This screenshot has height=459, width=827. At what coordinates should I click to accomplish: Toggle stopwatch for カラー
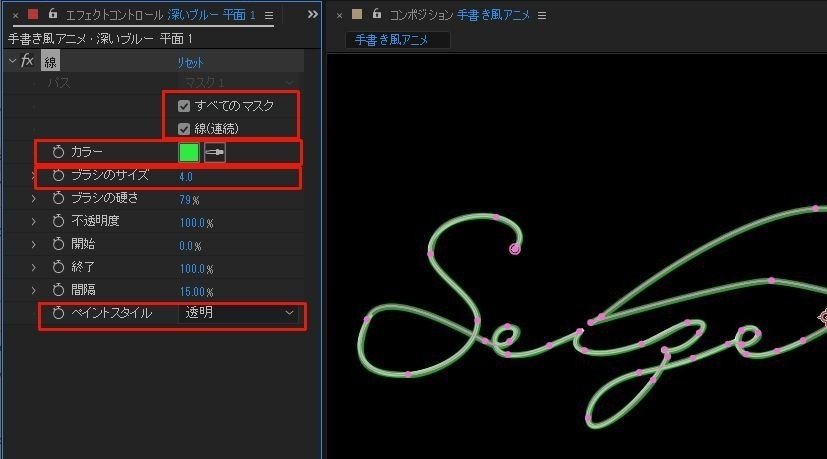coord(58,152)
